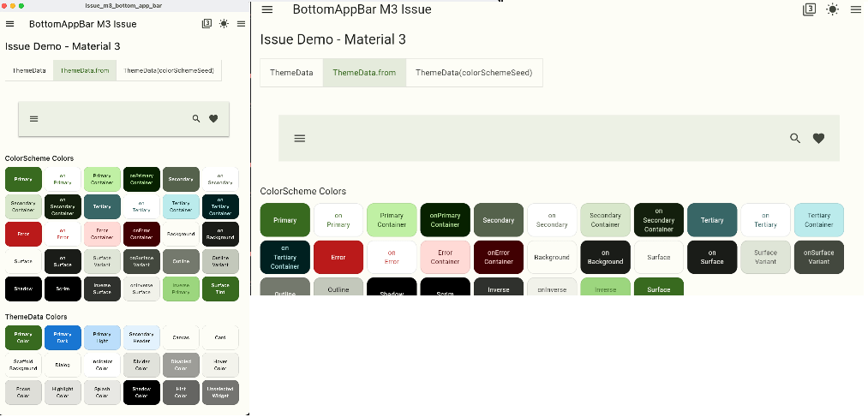
Task: Open the end drawer menu icon in left window
Action: (x=242, y=24)
